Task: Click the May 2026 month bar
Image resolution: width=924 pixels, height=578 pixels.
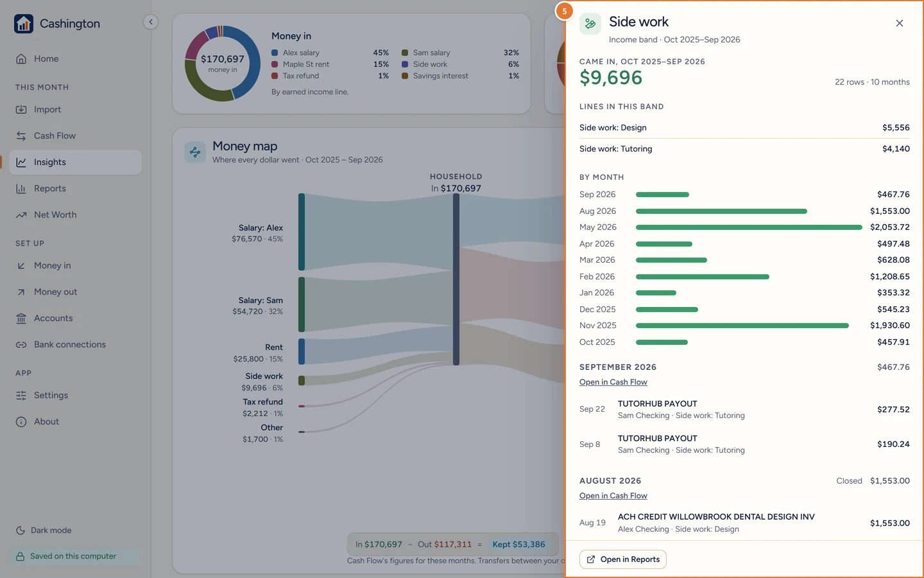Action: pos(749,227)
